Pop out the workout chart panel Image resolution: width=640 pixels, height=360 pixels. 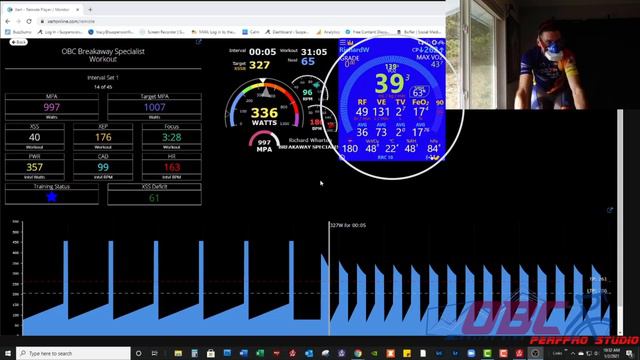pos(610,210)
